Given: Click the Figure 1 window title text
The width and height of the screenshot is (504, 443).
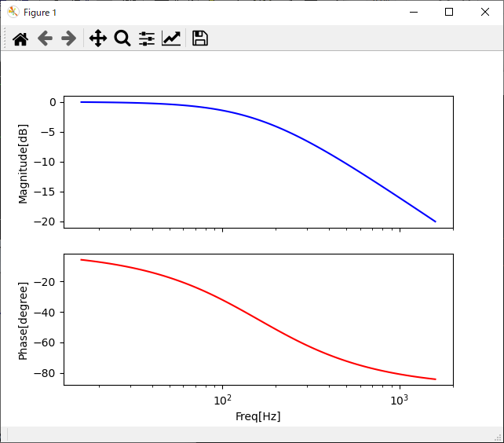Looking at the screenshot, I should pyautogui.click(x=40, y=13).
